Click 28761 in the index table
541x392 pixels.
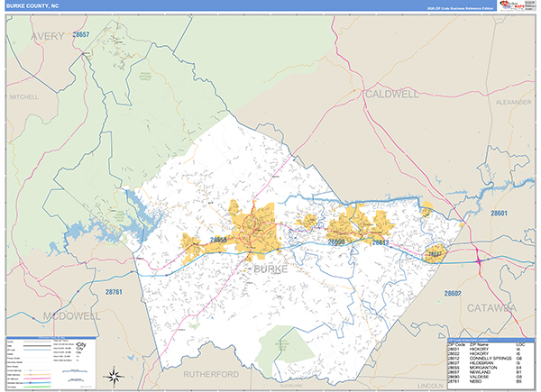454,381
